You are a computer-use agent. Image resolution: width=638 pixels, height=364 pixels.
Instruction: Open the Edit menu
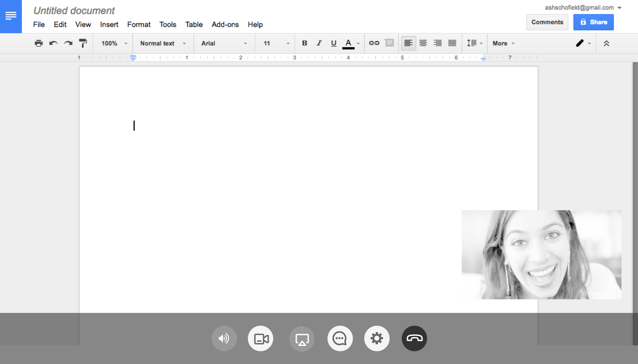tap(60, 24)
